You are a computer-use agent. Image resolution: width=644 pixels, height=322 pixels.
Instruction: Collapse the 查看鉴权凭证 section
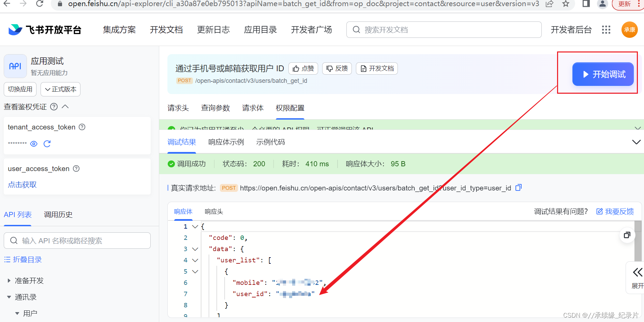click(x=65, y=107)
